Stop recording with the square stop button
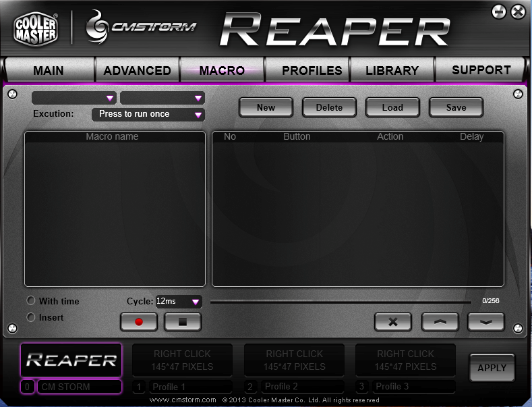The height and width of the screenshot is (407, 532). 183,322
